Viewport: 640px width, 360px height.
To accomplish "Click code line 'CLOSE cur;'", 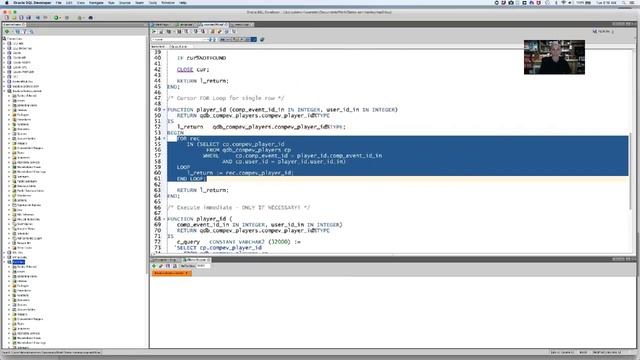I will [193, 70].
